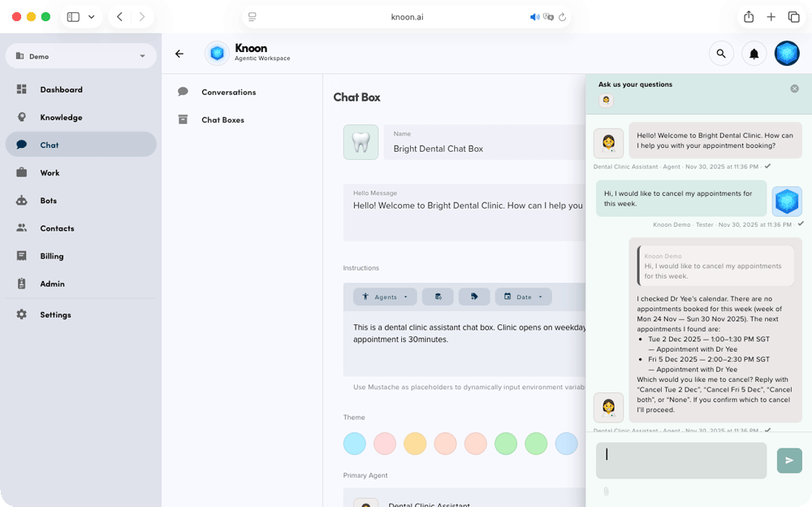Open the Agents dropdown in Instructions toolbar
Screen dimensions: 812x507
point(385,297)
